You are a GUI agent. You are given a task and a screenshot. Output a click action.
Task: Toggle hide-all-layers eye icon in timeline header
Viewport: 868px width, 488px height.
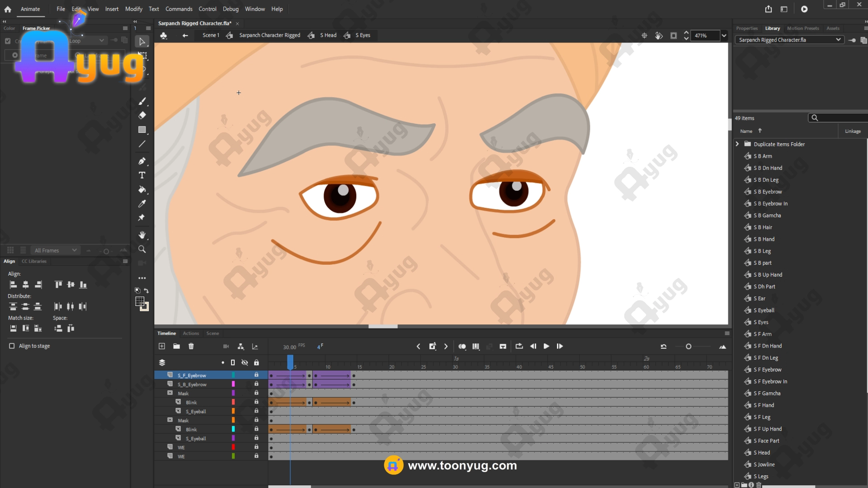click(x=245, y=362)
